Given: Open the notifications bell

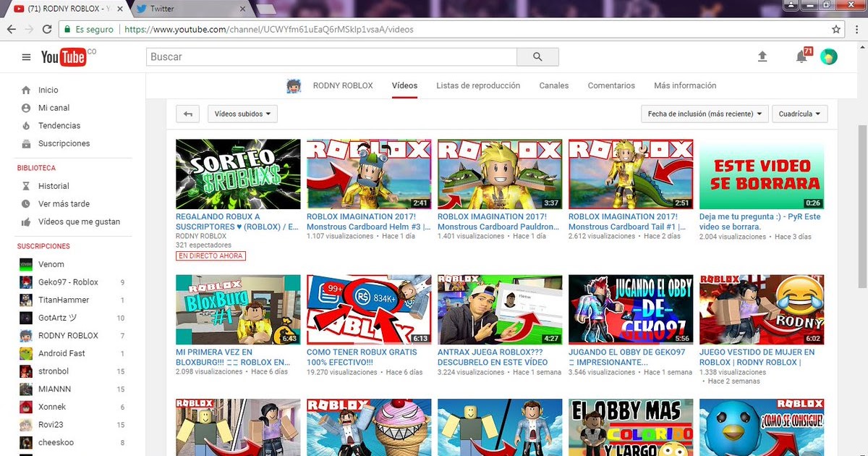Looking at the screenshot, I should pos(801,56).
